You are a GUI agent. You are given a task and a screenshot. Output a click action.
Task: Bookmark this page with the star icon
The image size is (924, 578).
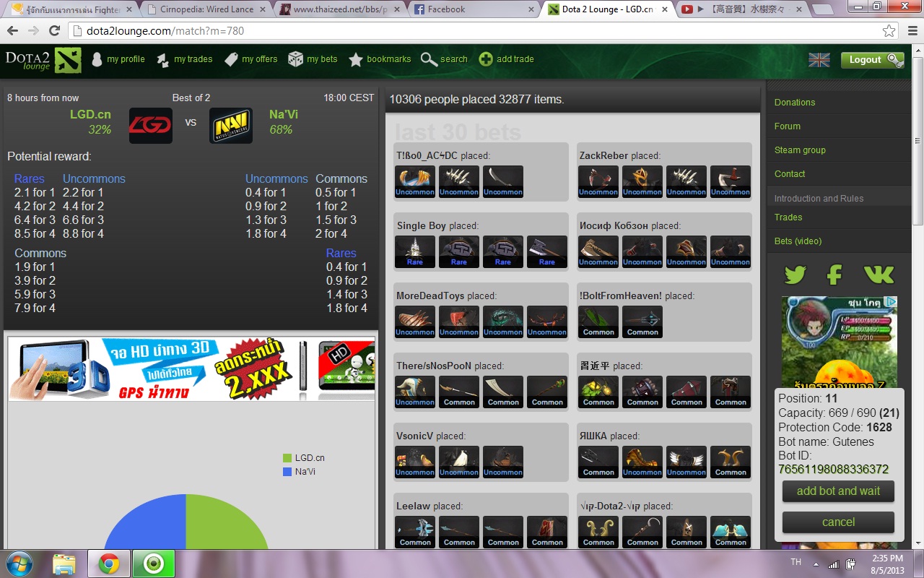point(889,31)
